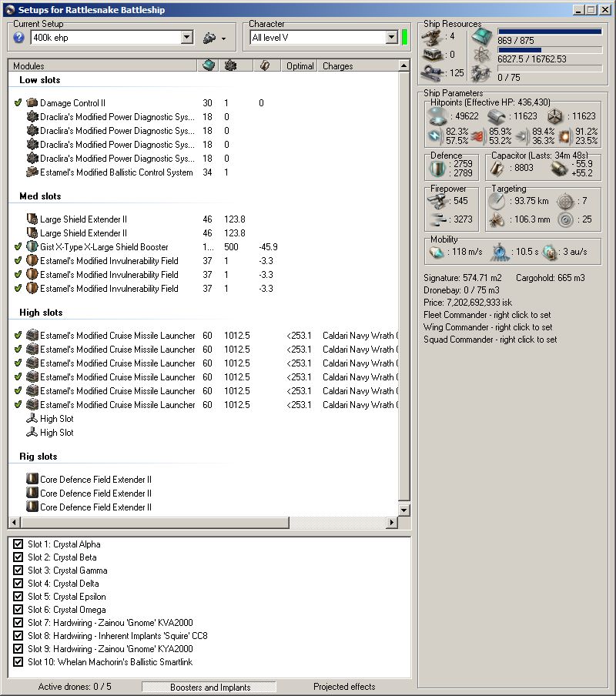Click the CPU usage progress bar
Image resolution: width=616 pixels, height=696 pixels.
550,32
